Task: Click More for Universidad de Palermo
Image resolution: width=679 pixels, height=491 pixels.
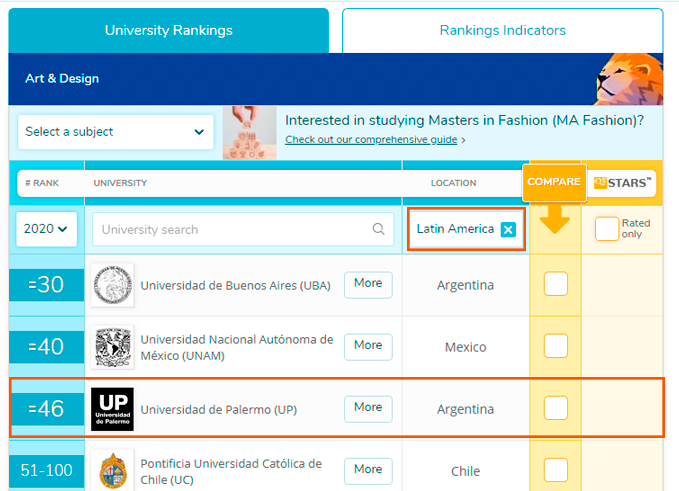Action: click(368, 408)
